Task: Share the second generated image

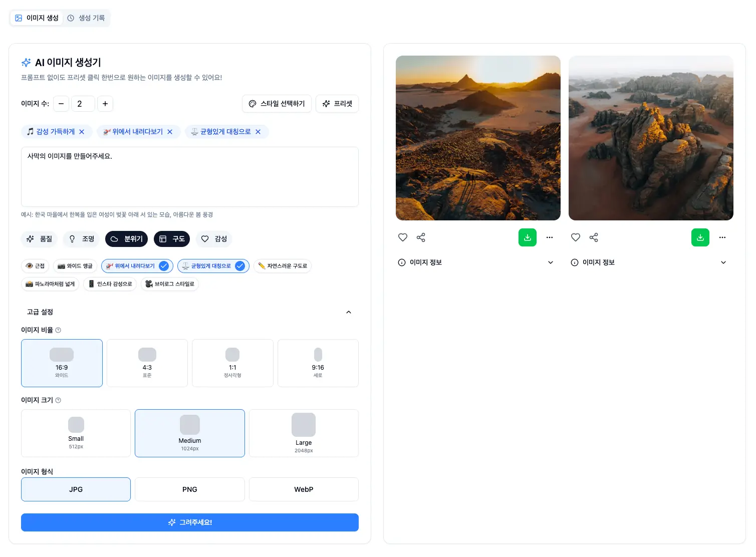Action: 594,237
